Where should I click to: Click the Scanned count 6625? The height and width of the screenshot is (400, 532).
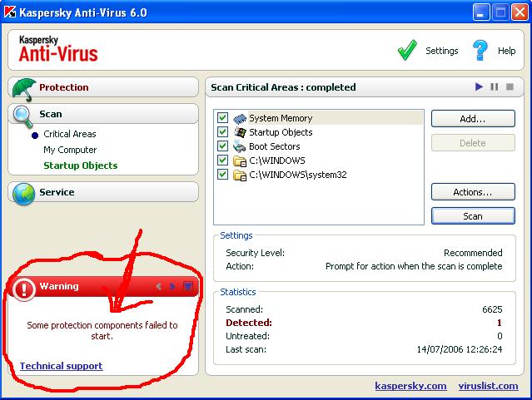pyautogui.click(x=492, y=309)
